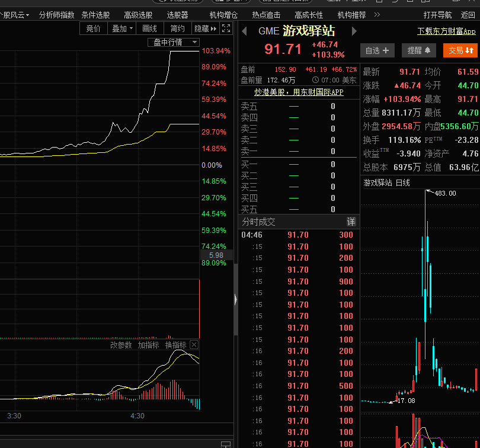Toggle 隐藏 panel button
Image resolution: width=480 pixels, height=448 pixels.
(206, 28)
